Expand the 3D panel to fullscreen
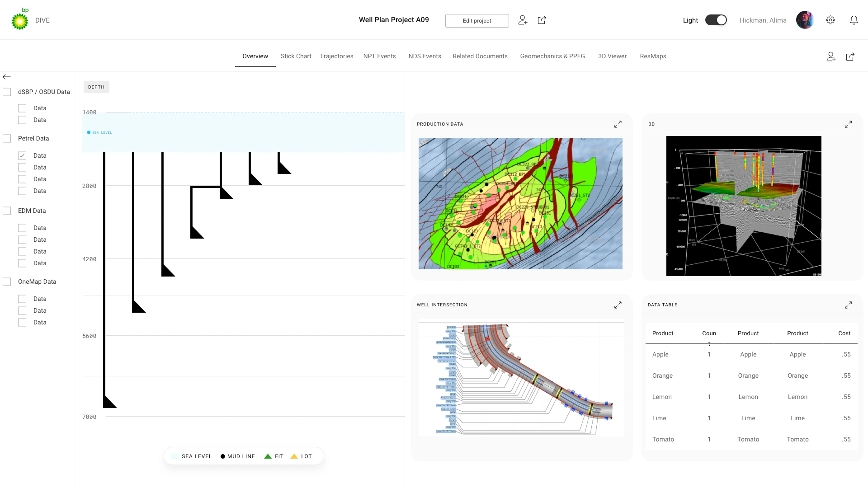 (848, 124)
